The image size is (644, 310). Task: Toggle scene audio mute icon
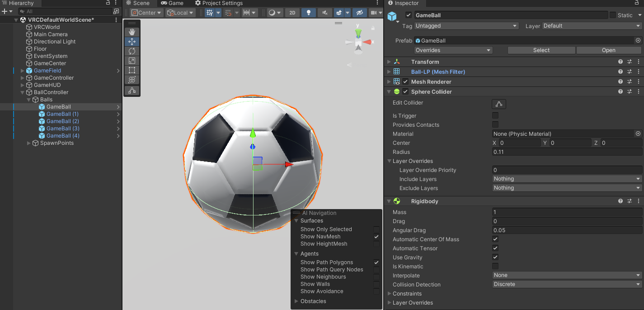coord(324,13)
